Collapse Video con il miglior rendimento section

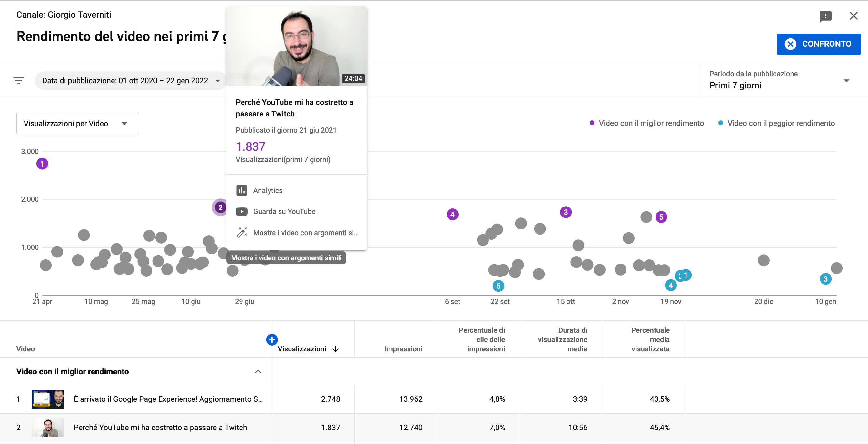258,371
